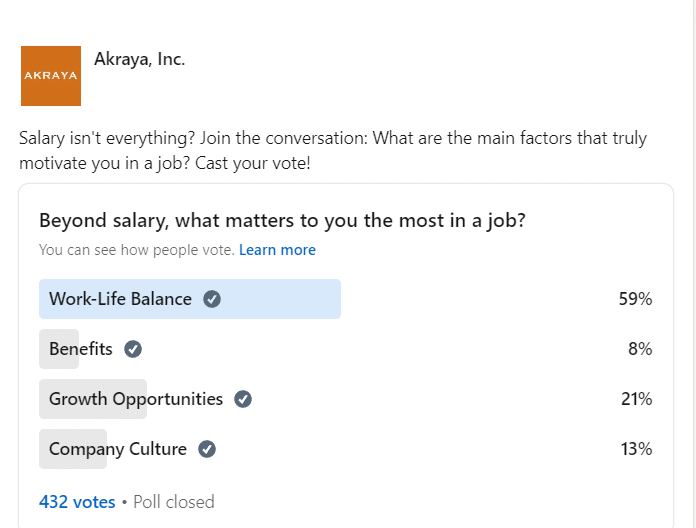Image resolution: width=696 pixels, height=528 pixels.
Task: Click the vertical scrollbar at right edge
Action: coord(694,264)
